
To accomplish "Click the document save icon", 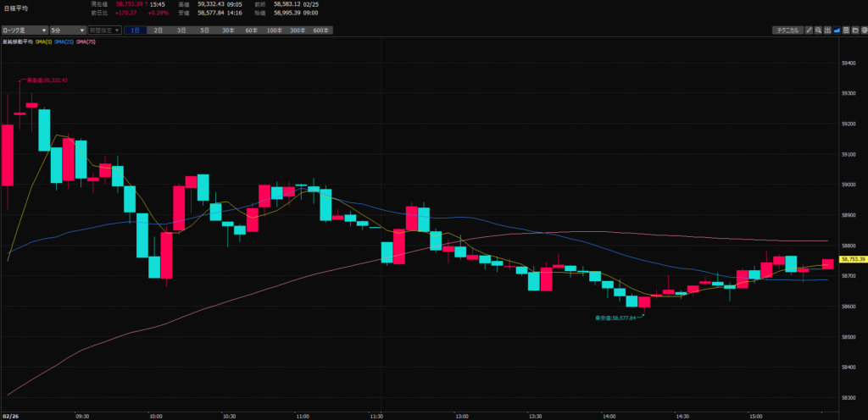I will pyautogui.click(x=846, y=30).
